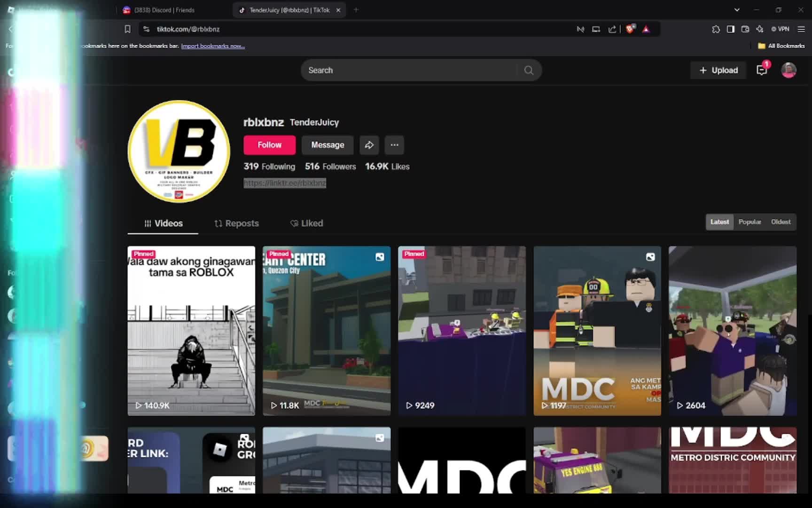Open the three-dot more options menu
The width and height of the screenshot is (812, 508).
point(394,145)
